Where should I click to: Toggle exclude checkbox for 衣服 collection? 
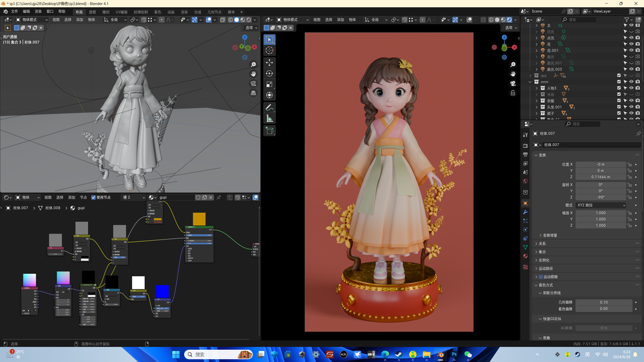coord(619,101)
